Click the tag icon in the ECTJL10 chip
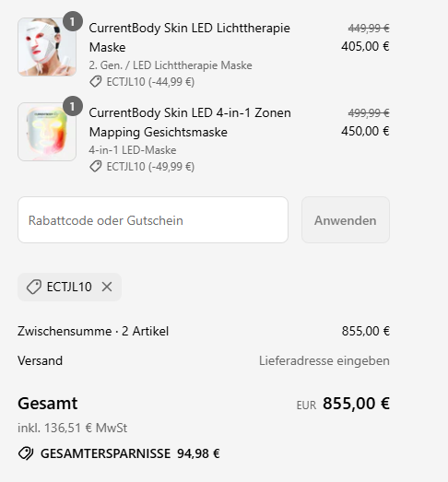 34,287
